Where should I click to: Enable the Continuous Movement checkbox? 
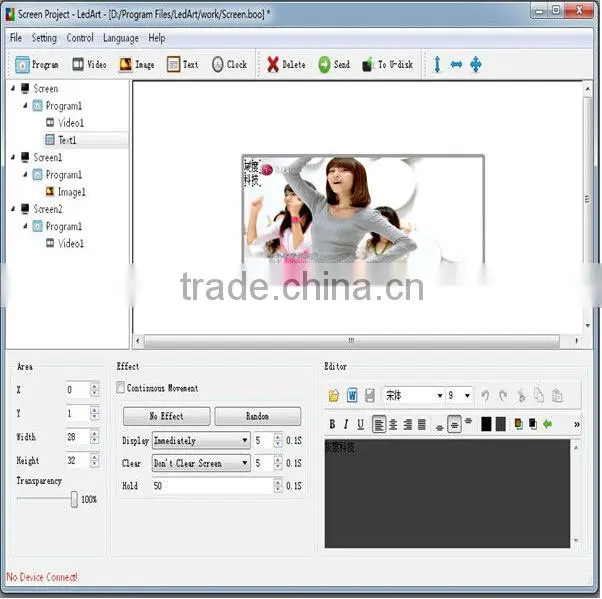(x=121, y=387)
